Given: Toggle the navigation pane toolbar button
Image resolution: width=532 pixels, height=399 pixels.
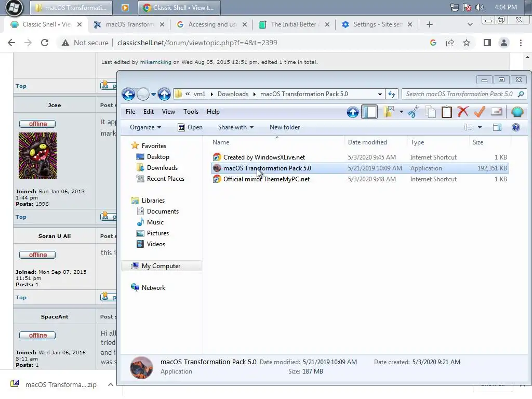Looking at the screenshot, I should click(x=369, y=112).
